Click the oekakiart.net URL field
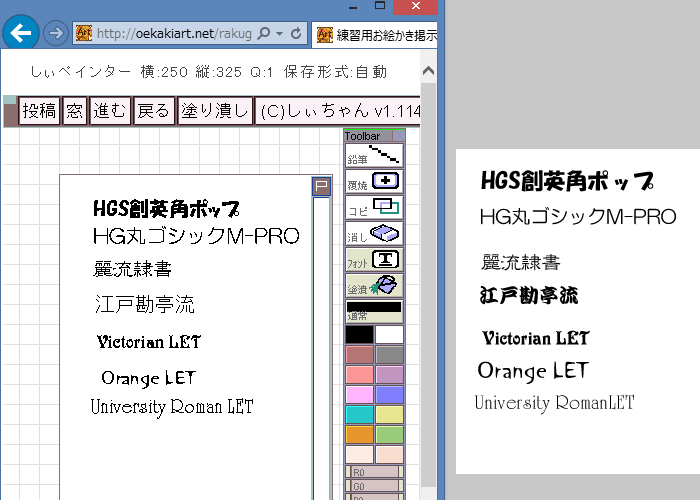 click(174, 33)
